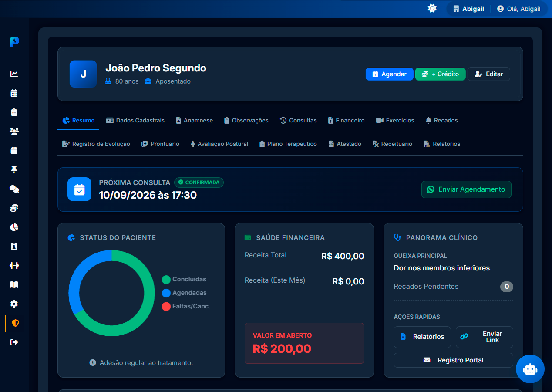Open the dumbbell exercises sidebar icon
Viewport: 552px width, 392px height.
coord(14,266)
